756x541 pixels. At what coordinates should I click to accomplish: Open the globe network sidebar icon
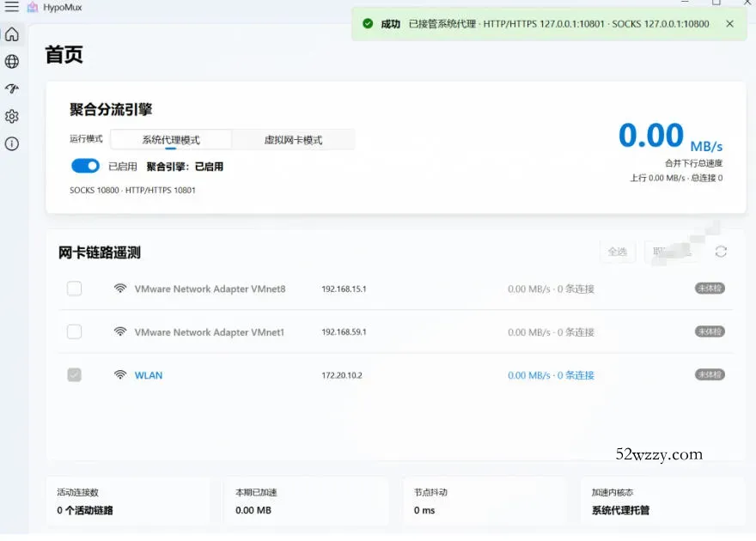pos(12,62)
